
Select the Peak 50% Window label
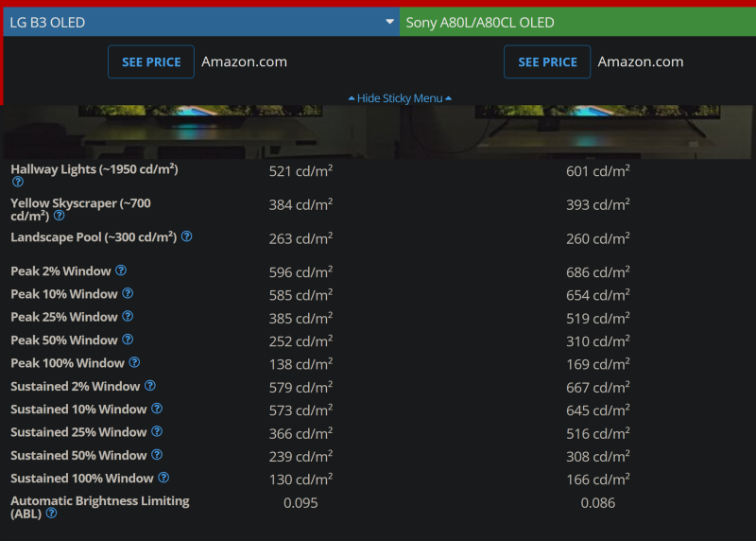point(64,340)
